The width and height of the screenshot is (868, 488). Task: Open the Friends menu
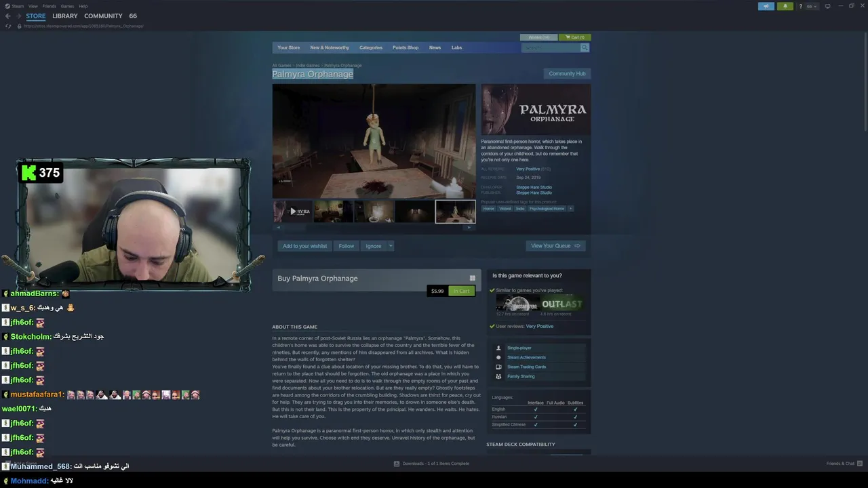click(50, 6)
